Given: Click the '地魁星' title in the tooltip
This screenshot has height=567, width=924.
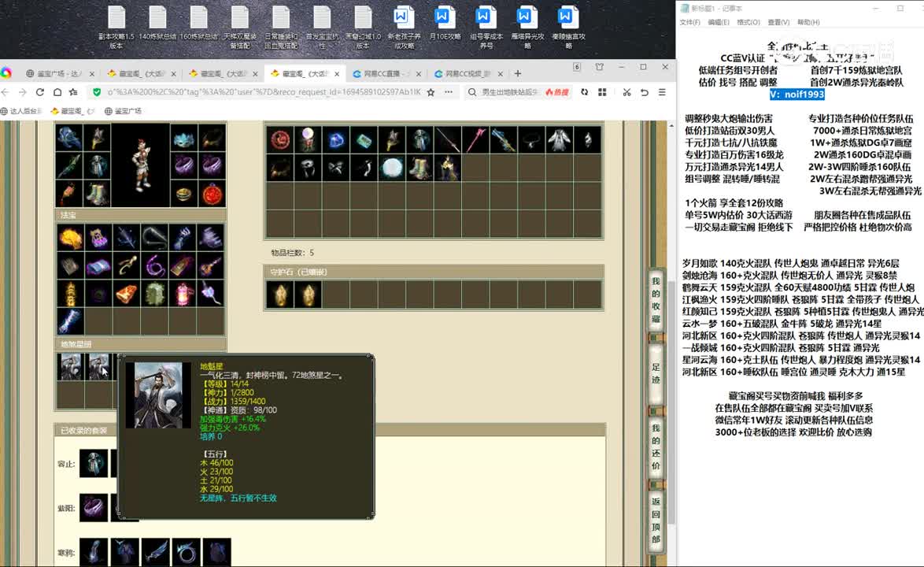Looking at the screenshot, I should (212, 367).
